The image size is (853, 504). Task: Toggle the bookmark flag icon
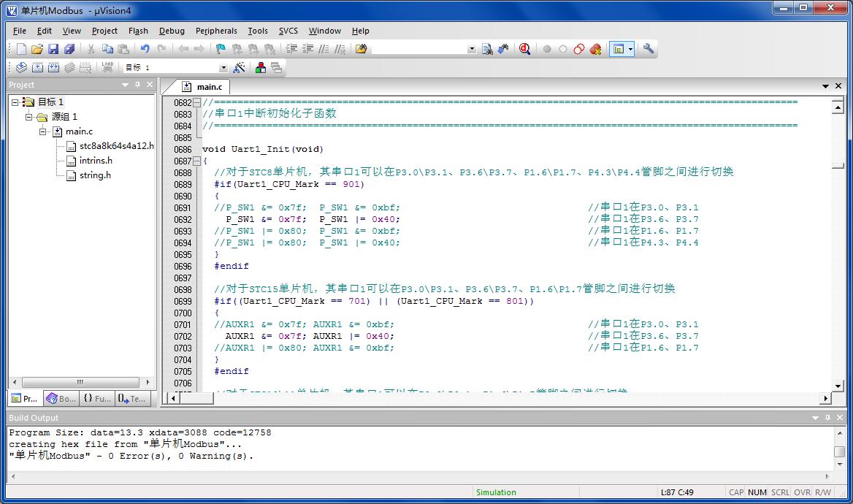221,49
